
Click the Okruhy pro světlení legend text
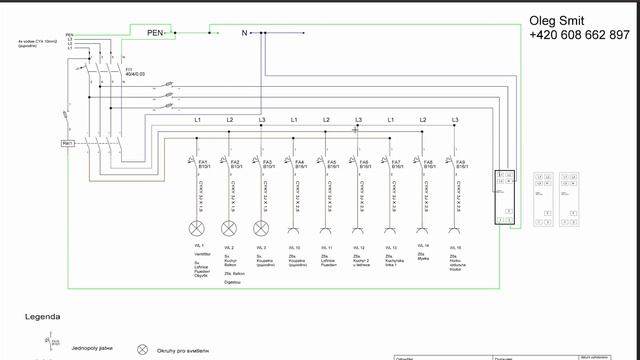182,351
